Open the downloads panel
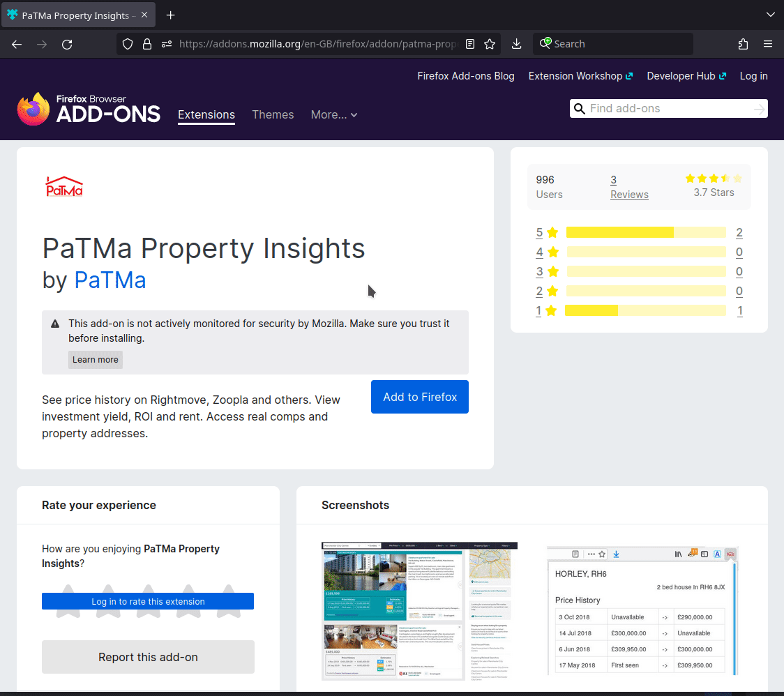Viewport: 784px width, 696px height. [516, 44]
